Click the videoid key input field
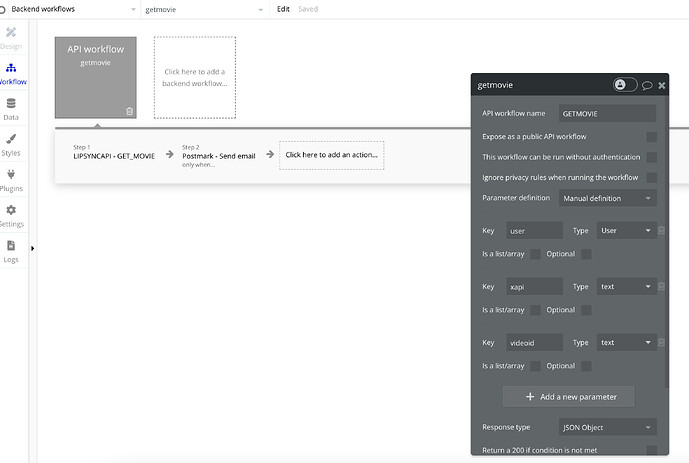The height and width of the screenshot is (463, 689). 534,343
